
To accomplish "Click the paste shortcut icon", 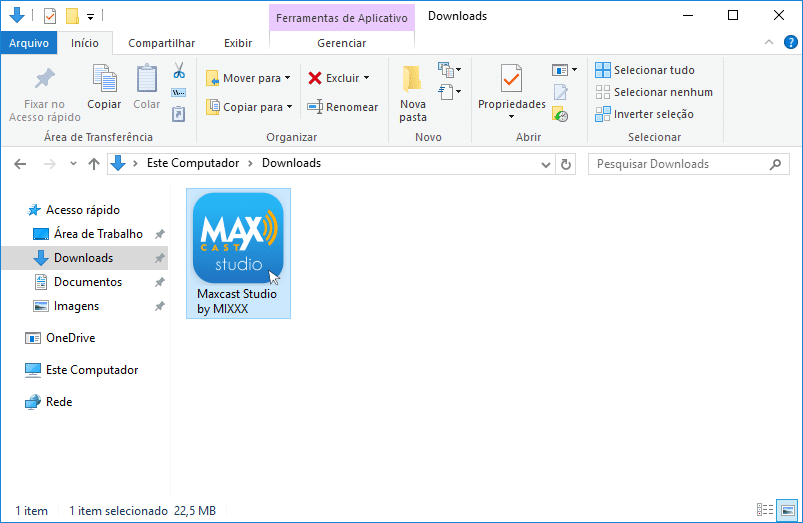I will click(x=178, y=114).
